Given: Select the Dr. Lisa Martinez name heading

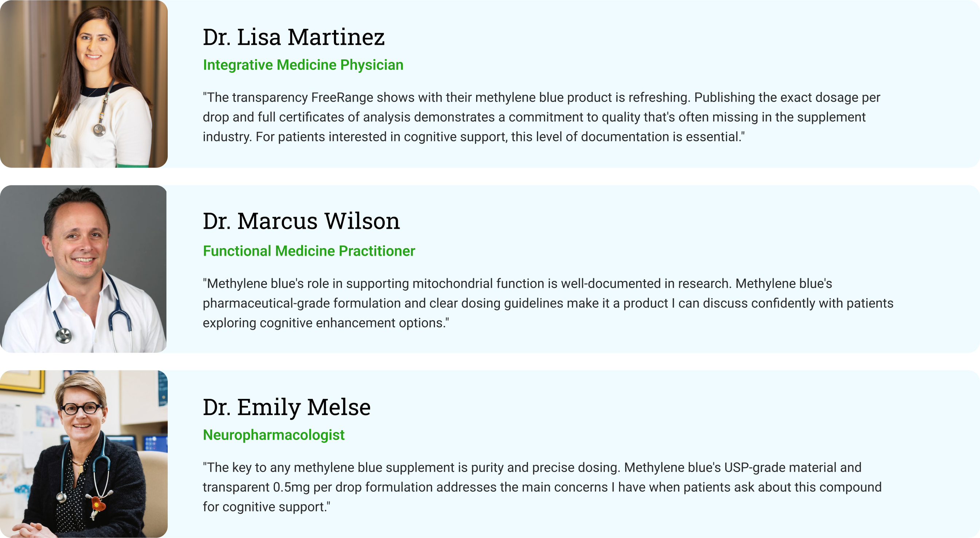Looking at the screenshot, I should pos(293,37).
